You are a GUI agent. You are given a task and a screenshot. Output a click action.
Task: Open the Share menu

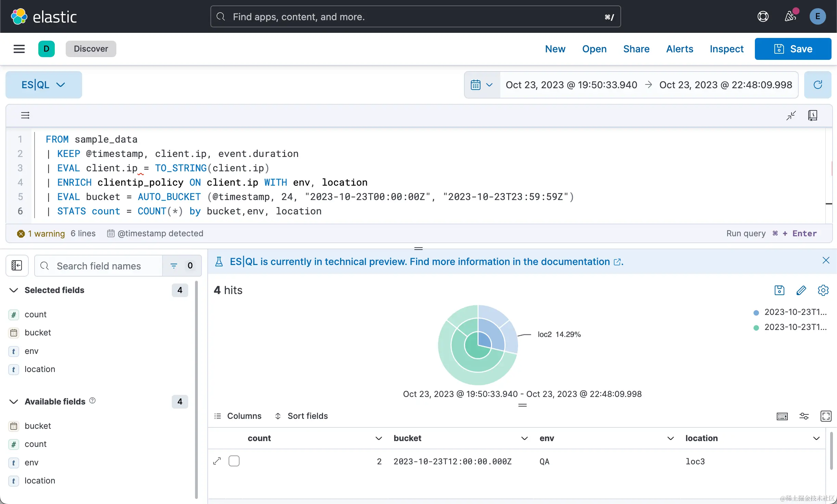(x=636, y=49)
